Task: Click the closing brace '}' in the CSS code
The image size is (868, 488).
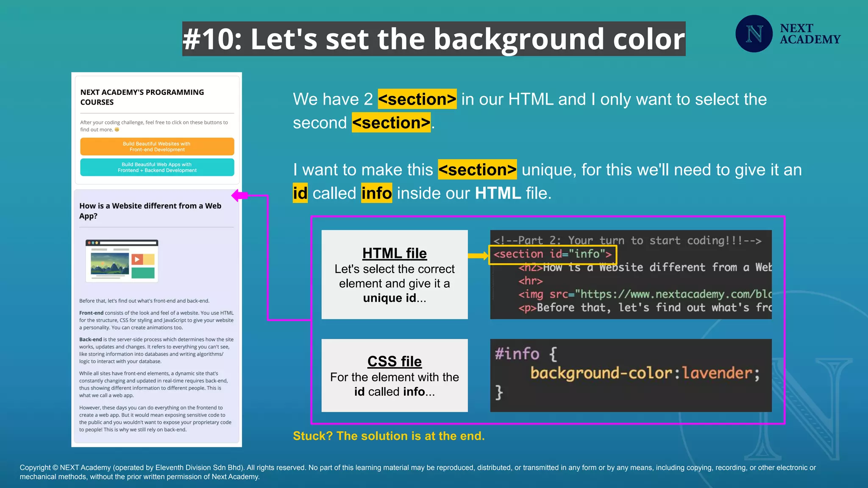Action: [x=499, y=392]
